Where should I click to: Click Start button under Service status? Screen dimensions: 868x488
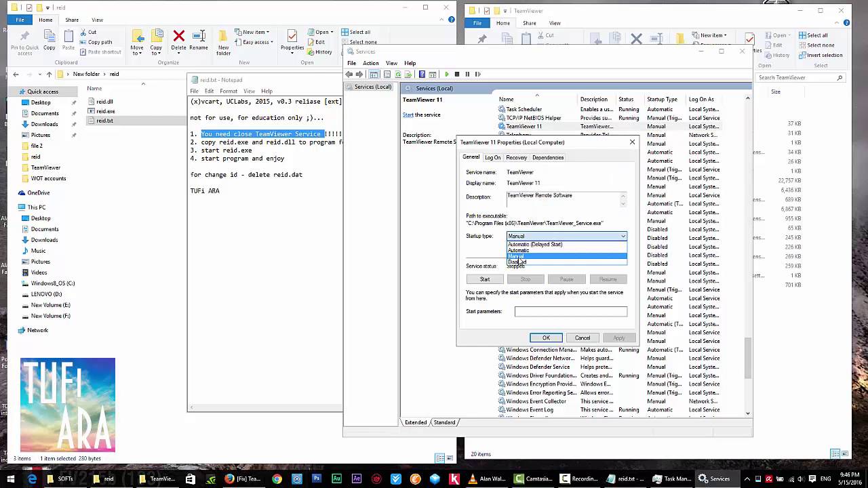coord(485,279)
